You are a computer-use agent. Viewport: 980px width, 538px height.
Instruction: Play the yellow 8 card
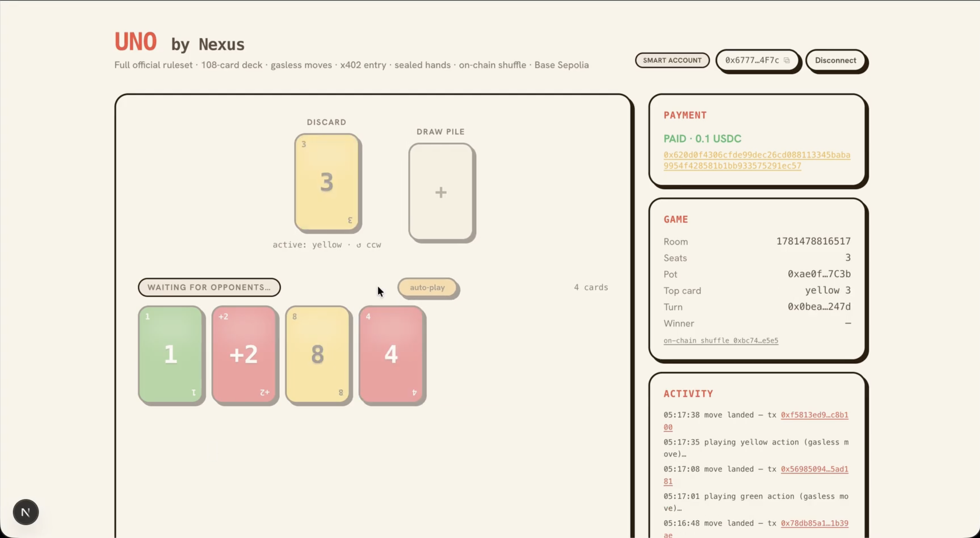click(318, 354)
